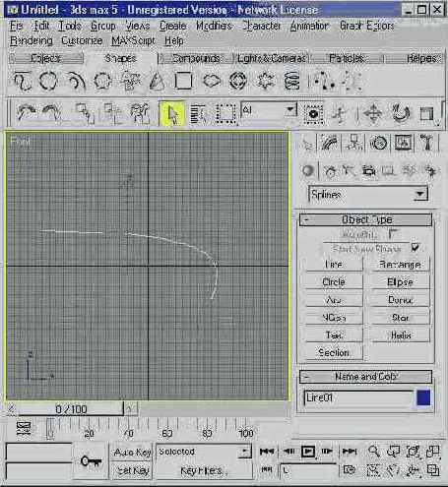448x487 pixels.
Task: Click the Zoom magnifier viewport icon
Action: tap(374, 452)
